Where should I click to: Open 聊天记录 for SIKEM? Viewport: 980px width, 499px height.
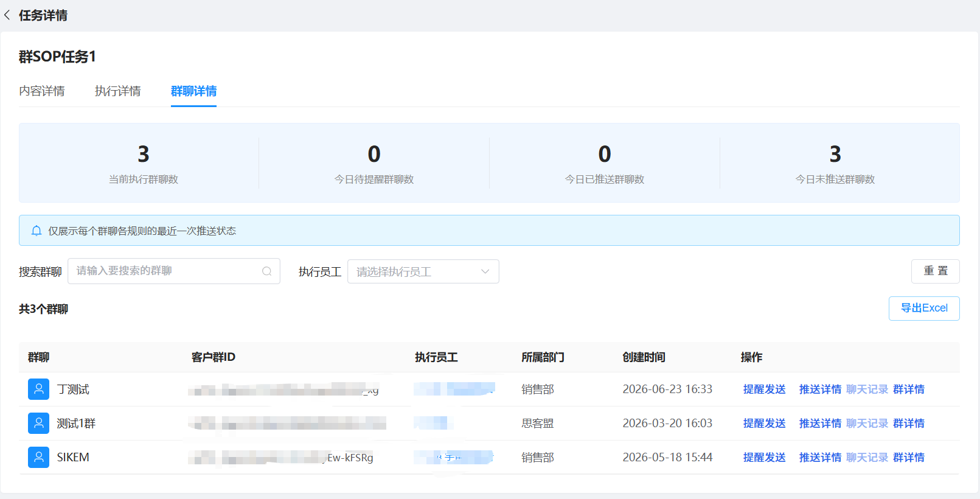(x=867, y=458)
